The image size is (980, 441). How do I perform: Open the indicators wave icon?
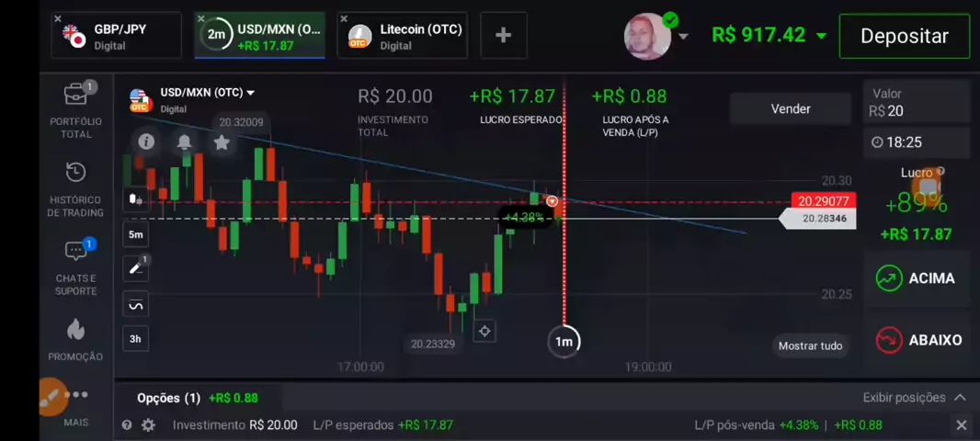point(136,304)
